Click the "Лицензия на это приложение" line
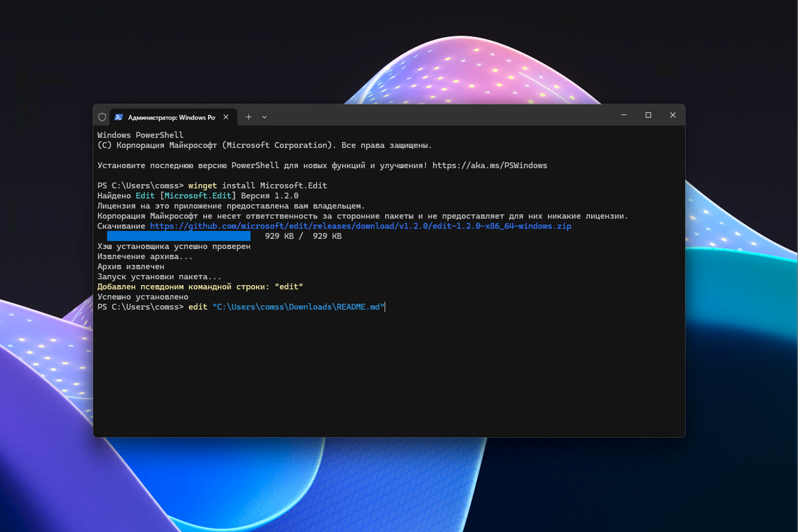The image size is (798, 532). pos(231,206)
